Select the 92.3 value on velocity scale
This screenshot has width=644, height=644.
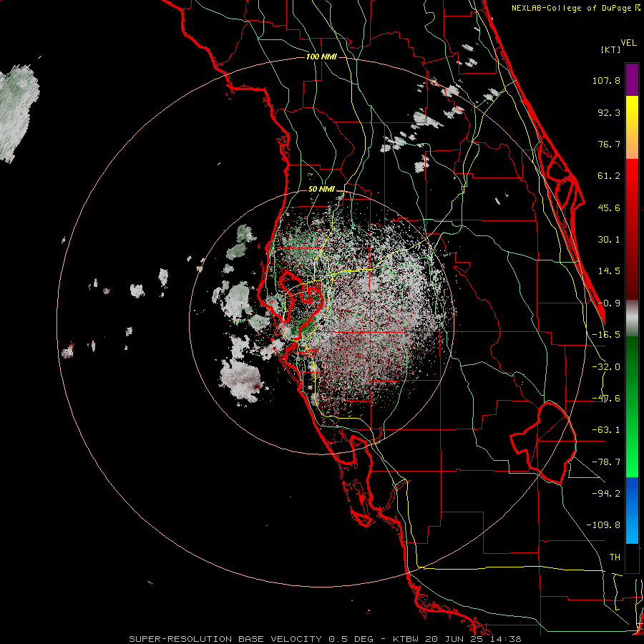[x=609, y=112]
